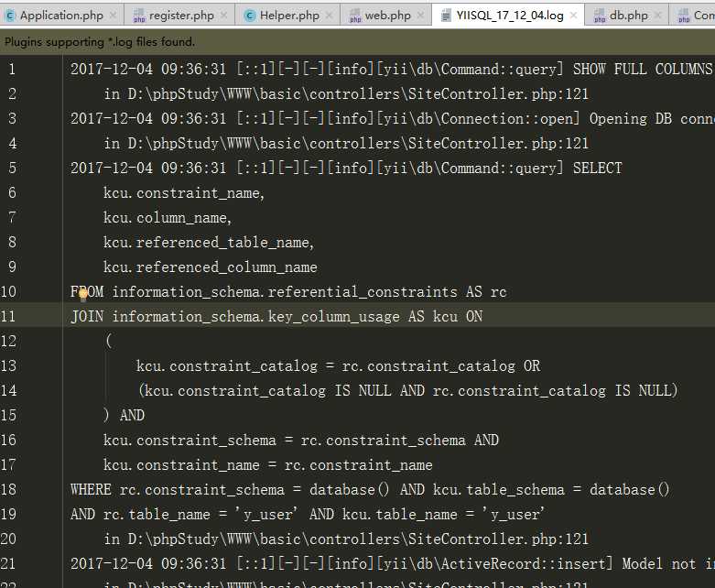715x588 pixels.
Task: Click the SELECT keyword on line 5
Action: coord(597,168)
